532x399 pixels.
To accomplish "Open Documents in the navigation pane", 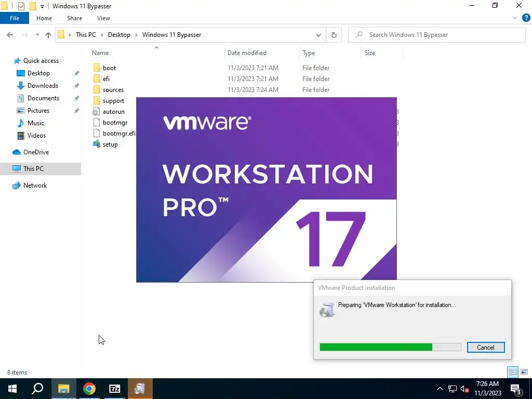I will 43,98.
